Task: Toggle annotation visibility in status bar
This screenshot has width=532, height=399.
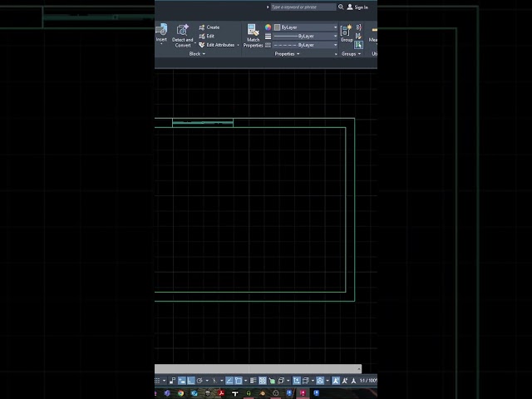Action: point(336,381)
